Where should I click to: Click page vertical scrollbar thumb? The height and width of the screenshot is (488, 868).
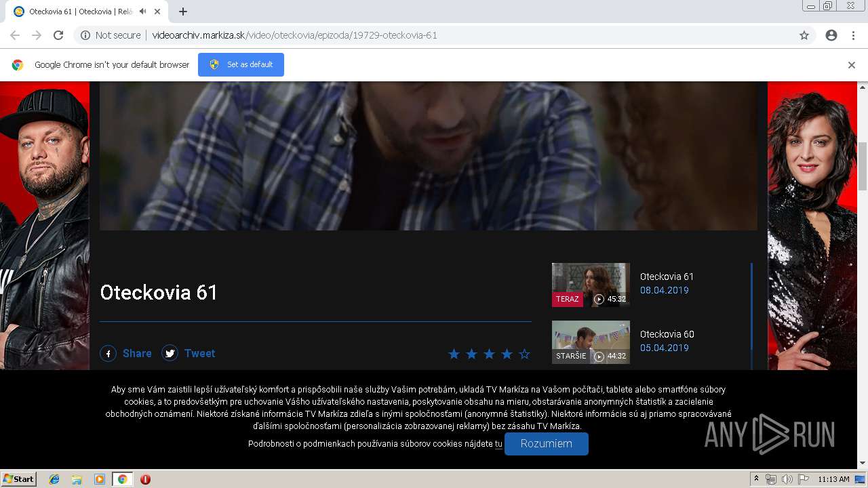(x=863, y=166)
